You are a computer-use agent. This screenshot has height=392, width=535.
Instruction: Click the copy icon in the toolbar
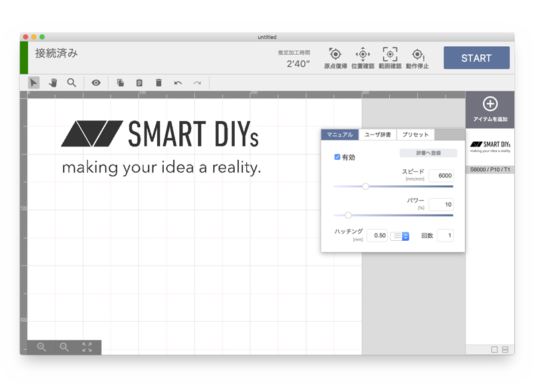pyautogui.click(x=120, y=82)
